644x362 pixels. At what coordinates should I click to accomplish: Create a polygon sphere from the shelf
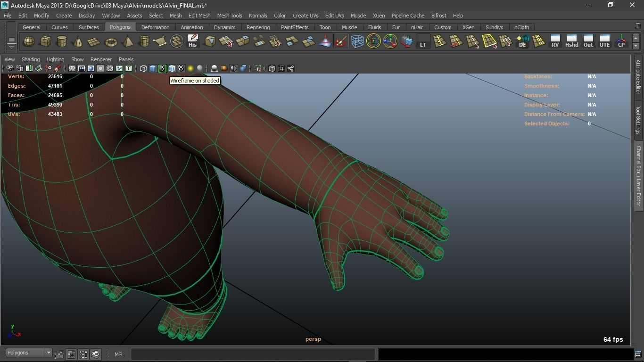(29, 42)
